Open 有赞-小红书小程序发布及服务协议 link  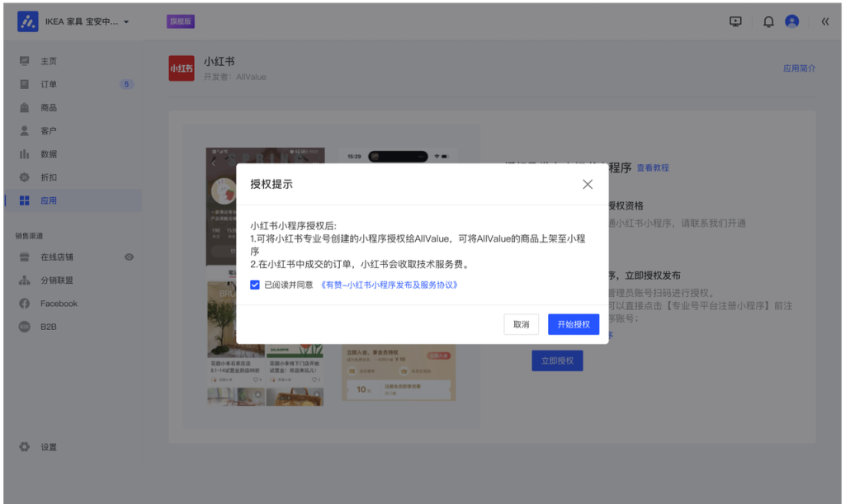point(389,285)
